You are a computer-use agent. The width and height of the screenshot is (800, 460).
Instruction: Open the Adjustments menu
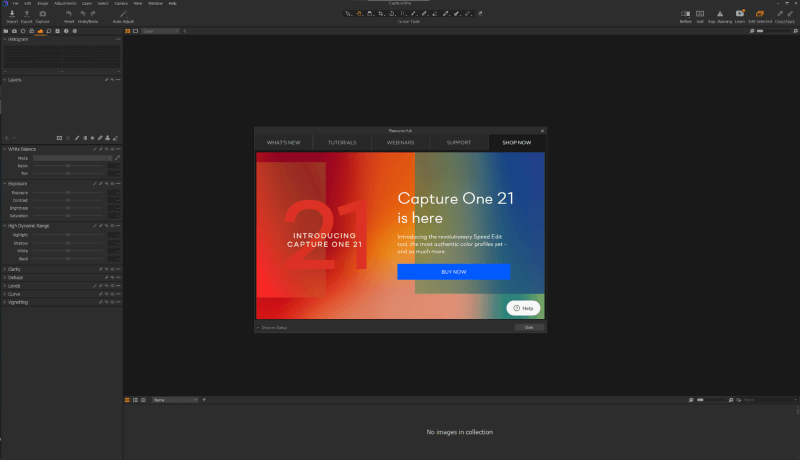click(65, 3)
